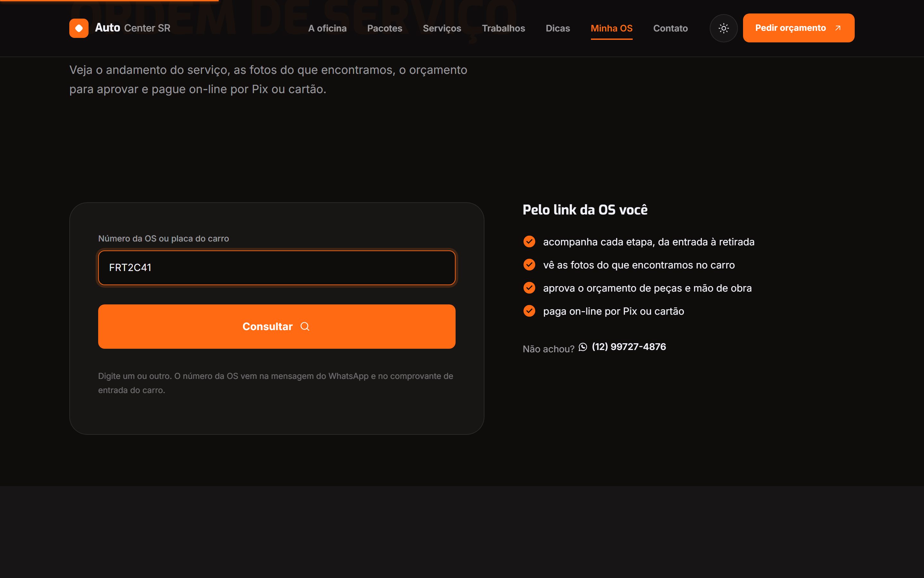Click the Auto Center SR brand name
The image size is (924, 578).
coord(133,28)
